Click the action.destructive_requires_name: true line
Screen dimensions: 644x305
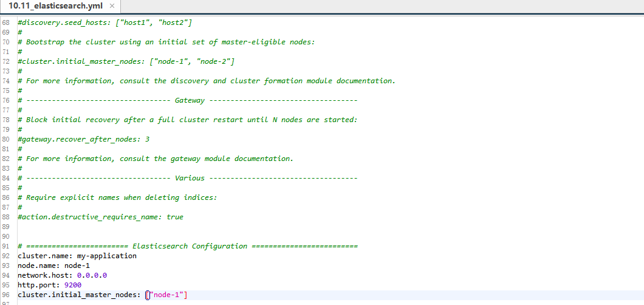100,217
